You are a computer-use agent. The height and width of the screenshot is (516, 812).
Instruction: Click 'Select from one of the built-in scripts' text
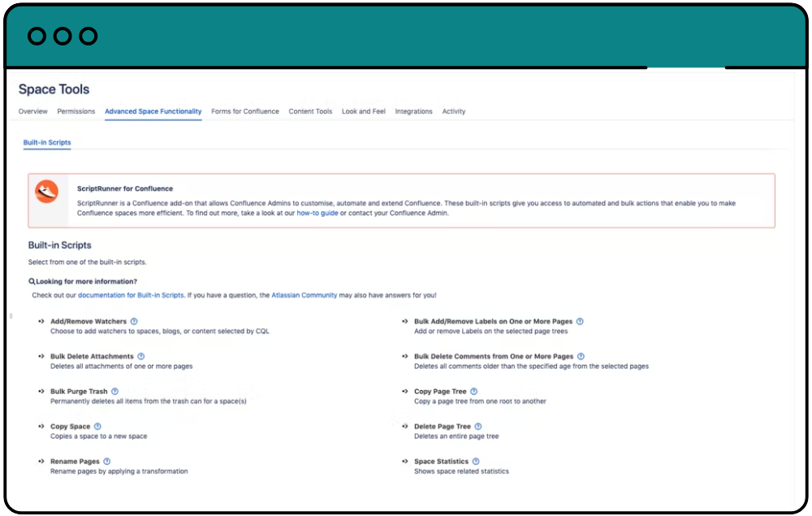pos(87,262)
